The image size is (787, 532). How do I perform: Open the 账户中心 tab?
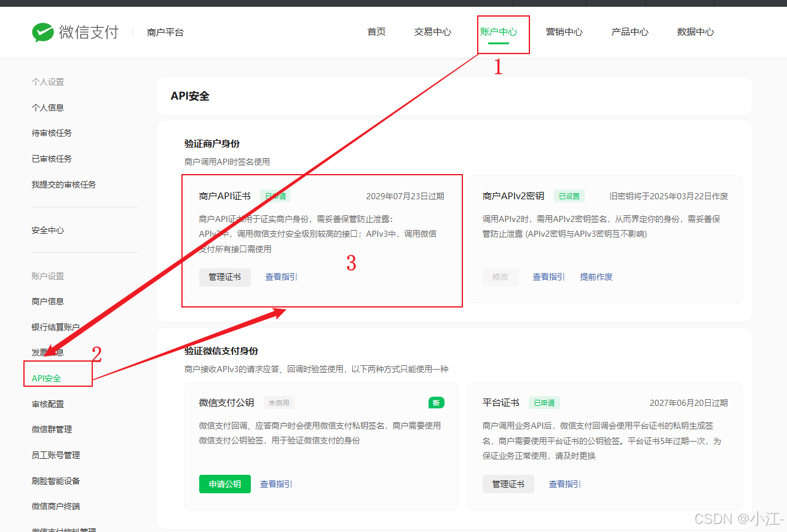tap(499, 32)
